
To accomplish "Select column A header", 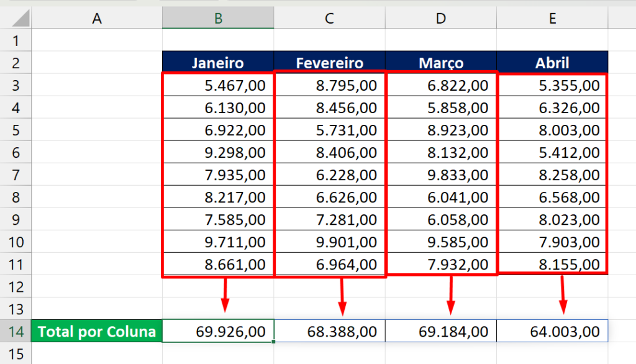I will pos(97,17).
